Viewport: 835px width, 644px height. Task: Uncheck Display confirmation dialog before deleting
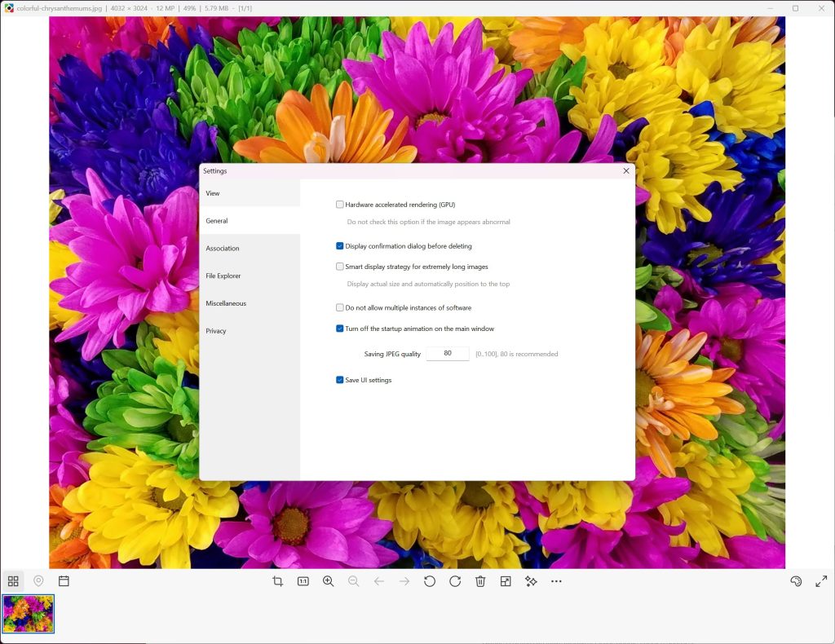340,246
